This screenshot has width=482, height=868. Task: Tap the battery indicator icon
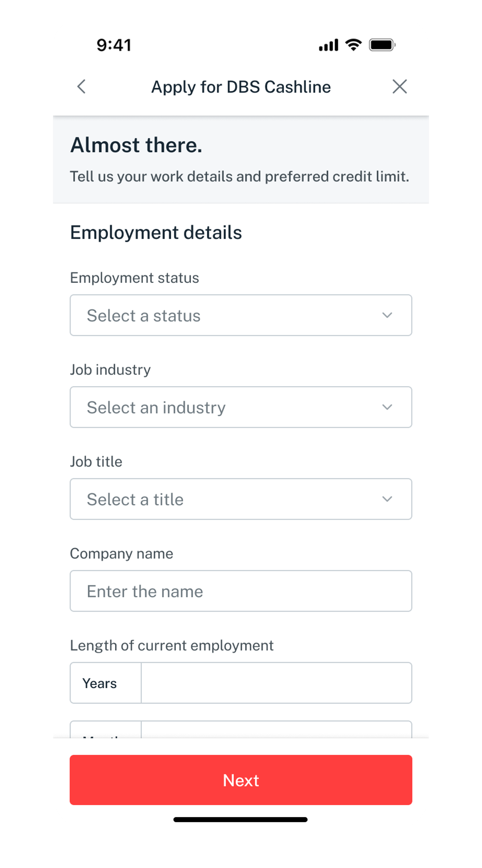pos(382,45)
